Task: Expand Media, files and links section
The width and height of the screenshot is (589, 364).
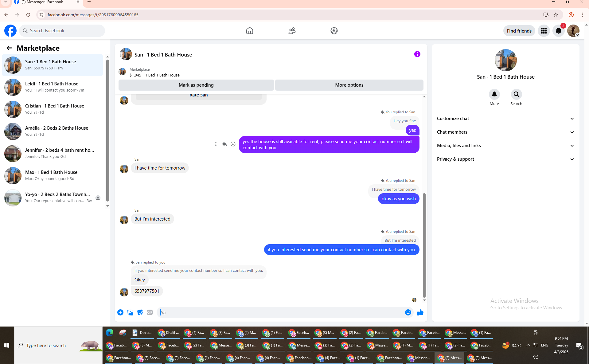Action: pyautogui.click(x=505, y=146)
